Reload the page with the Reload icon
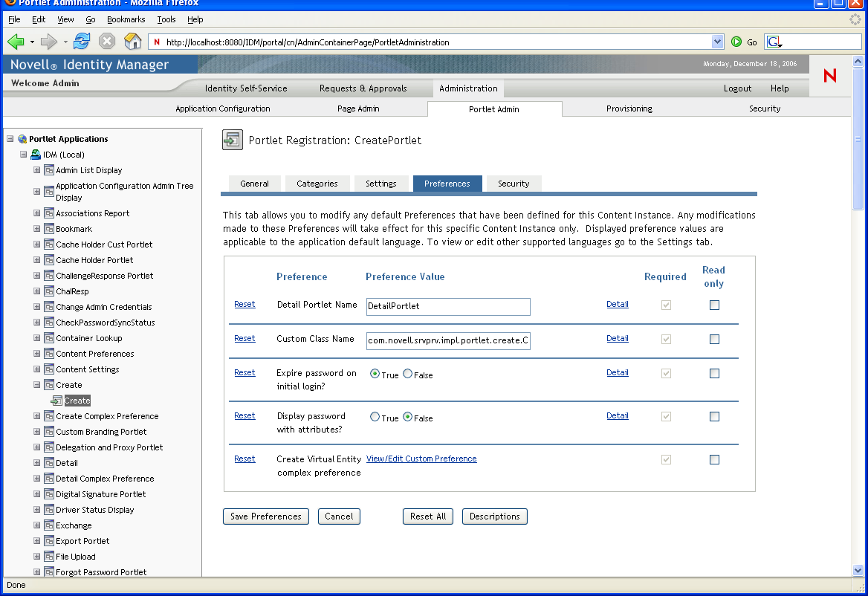The width and height of the screenshot is (868, 596). (82, 41)
